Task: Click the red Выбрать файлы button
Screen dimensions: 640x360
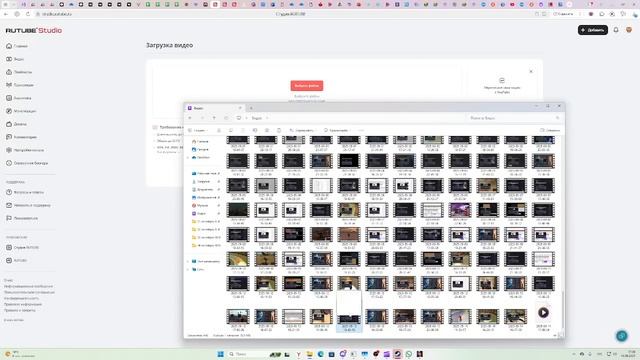Action: (307, 86)
